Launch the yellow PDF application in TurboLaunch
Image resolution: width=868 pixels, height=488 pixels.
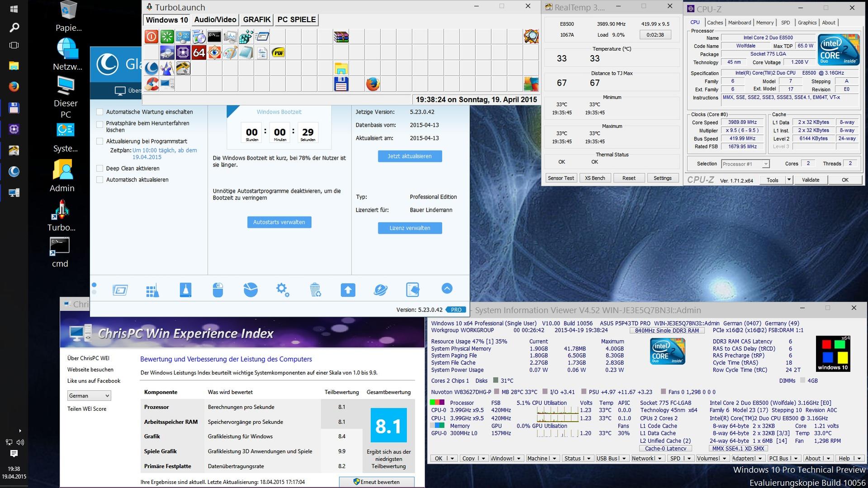point(278,52)
